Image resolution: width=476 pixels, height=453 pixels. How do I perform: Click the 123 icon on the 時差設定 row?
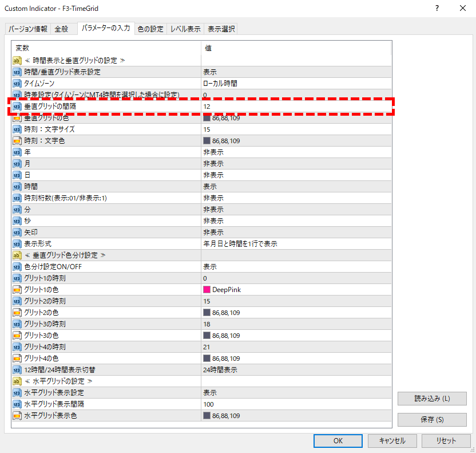(x=17, y=94)
